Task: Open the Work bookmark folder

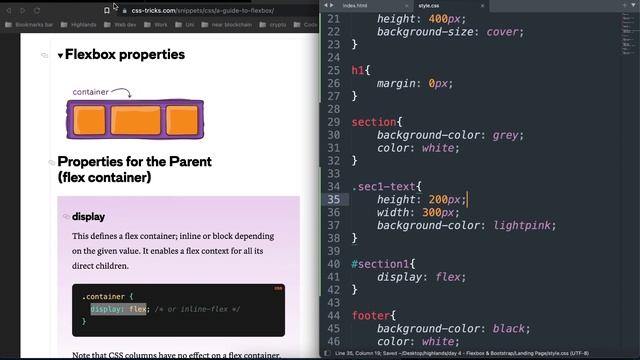Action: click(x=156, y=25)
